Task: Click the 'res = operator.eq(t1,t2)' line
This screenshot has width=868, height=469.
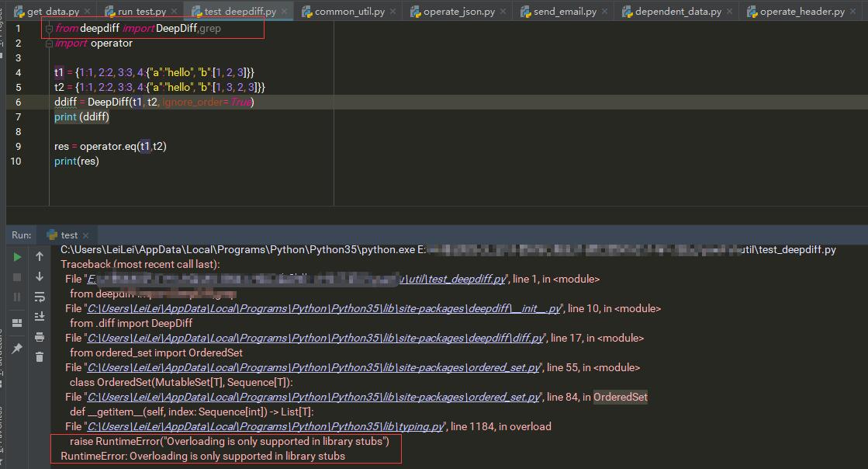Action: tap(110, 146)
